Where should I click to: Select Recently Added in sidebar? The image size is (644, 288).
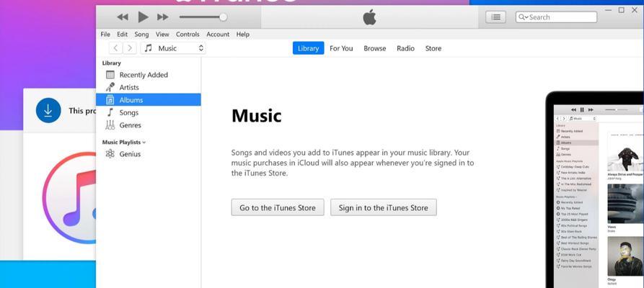pyautogui.click(x=149, y=75)
